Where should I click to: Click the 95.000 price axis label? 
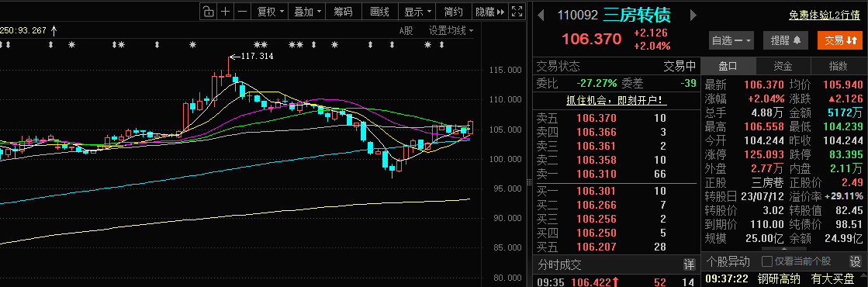[506, 189]
